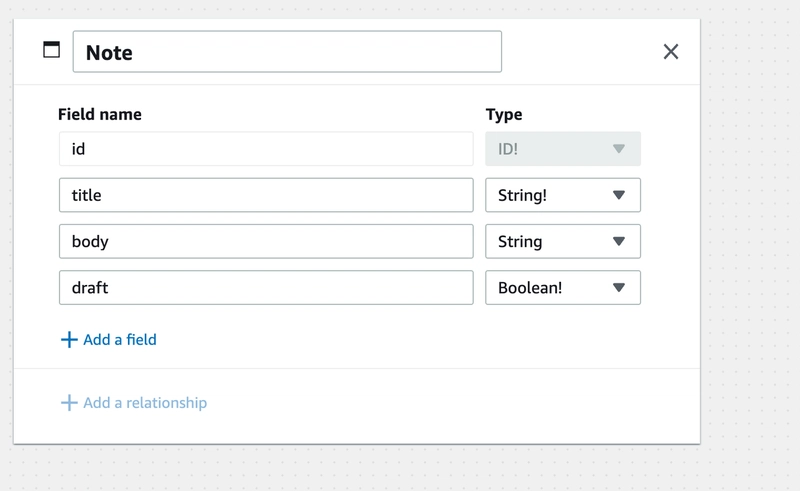Edit the Note model name field

point(287,52)
